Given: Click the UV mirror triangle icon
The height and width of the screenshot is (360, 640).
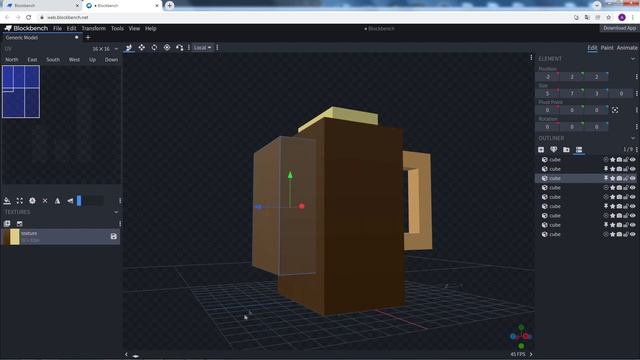Looking at the screenshot, I should [x=58, y=200].
